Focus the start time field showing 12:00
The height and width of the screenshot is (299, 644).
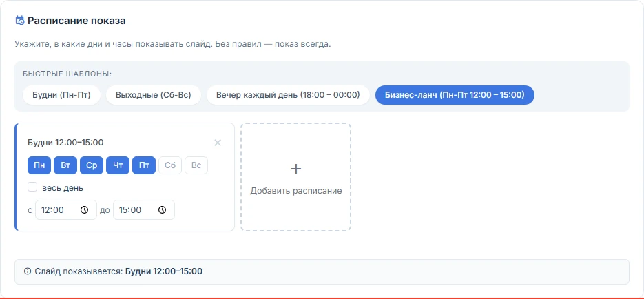[66, 210]
